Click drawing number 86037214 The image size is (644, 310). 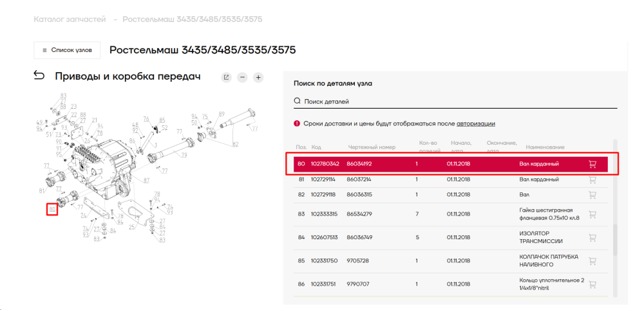(359, 179)
